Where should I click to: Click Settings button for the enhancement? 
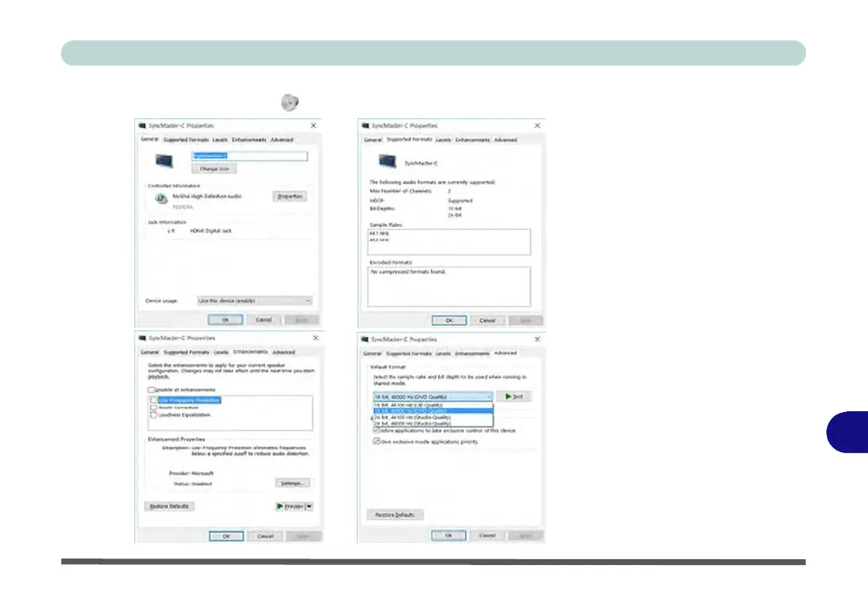[292, 483]
